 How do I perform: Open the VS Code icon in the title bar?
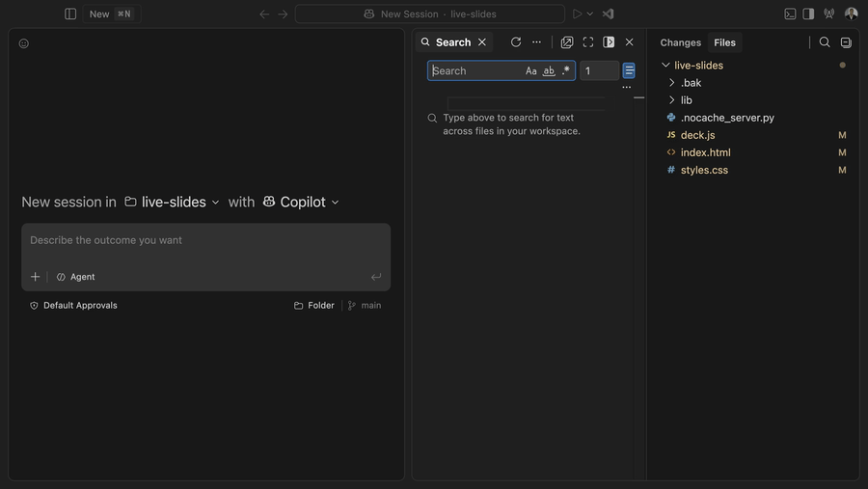[x=608, y=14]
